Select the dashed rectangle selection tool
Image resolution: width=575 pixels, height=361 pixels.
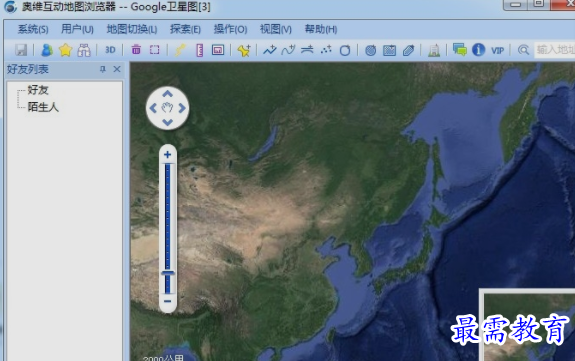point(155,50)
